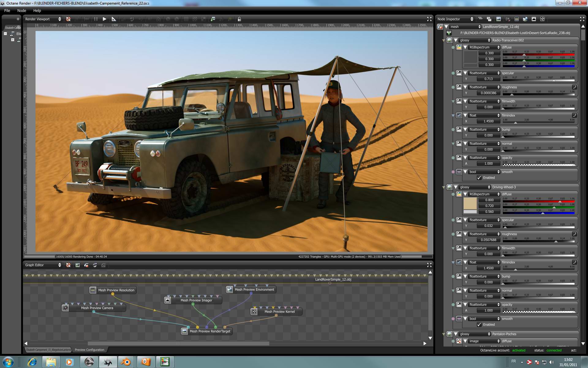The height and width of the screenshot is (368, 588).
Task: Select the Mesh Preview Kernel node
Action: click(279, 312)
